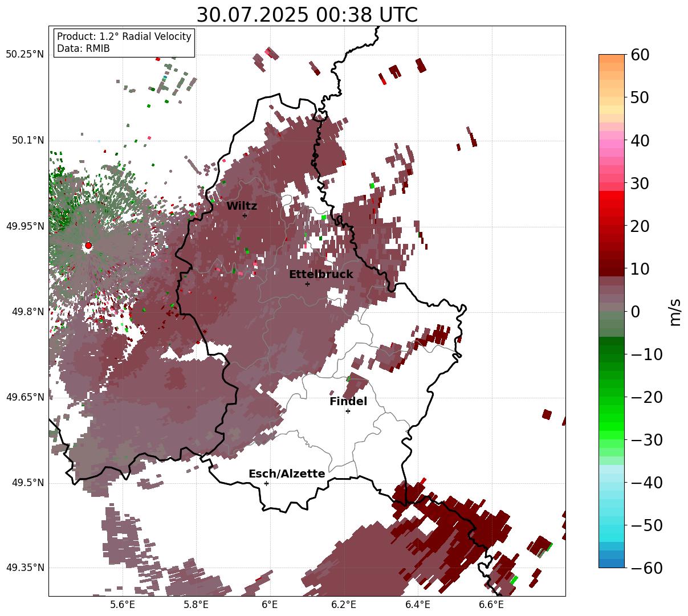Click the −30 colorbar tick label
Screen dimensions: 688x616
(x=646, y=440)
